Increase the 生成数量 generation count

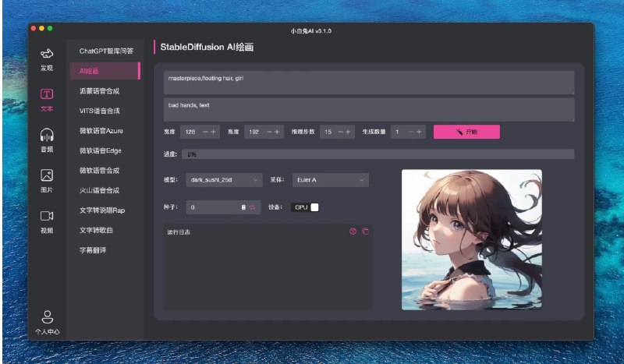(x=419, y=132)
